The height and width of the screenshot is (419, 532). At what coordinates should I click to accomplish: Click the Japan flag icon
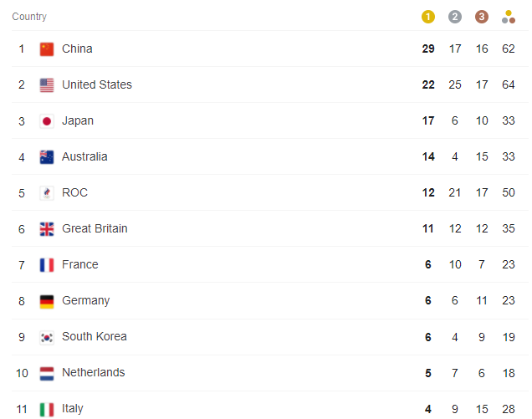[47, 121]
